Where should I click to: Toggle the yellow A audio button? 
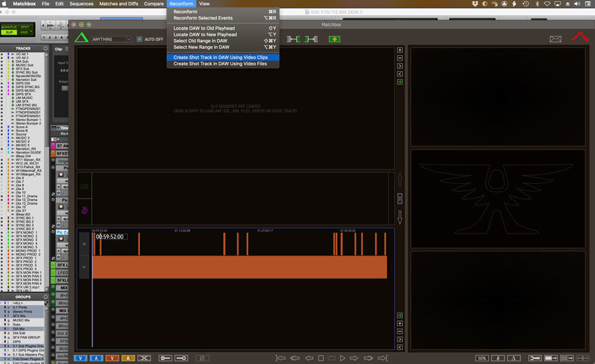click(x=129, y=358)
